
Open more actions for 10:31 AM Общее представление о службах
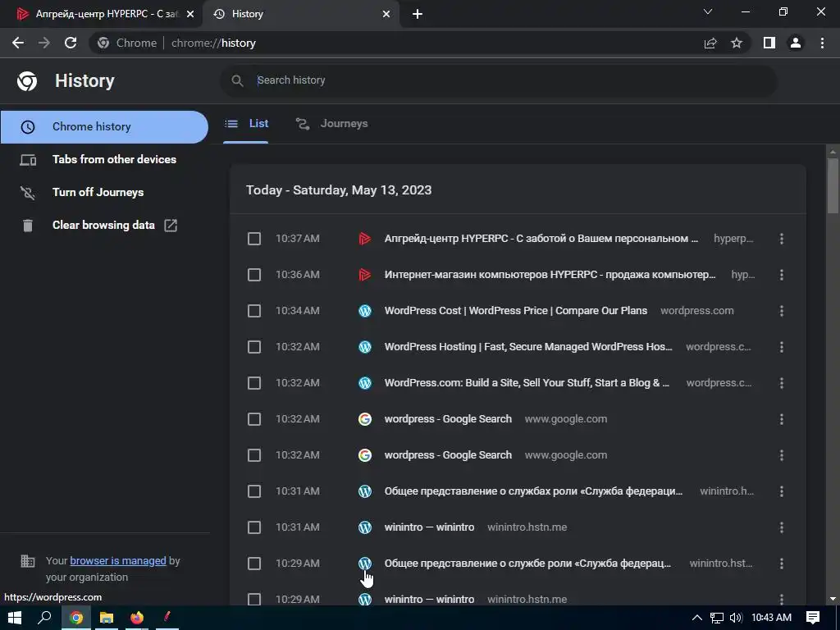[x=782, y=491]
